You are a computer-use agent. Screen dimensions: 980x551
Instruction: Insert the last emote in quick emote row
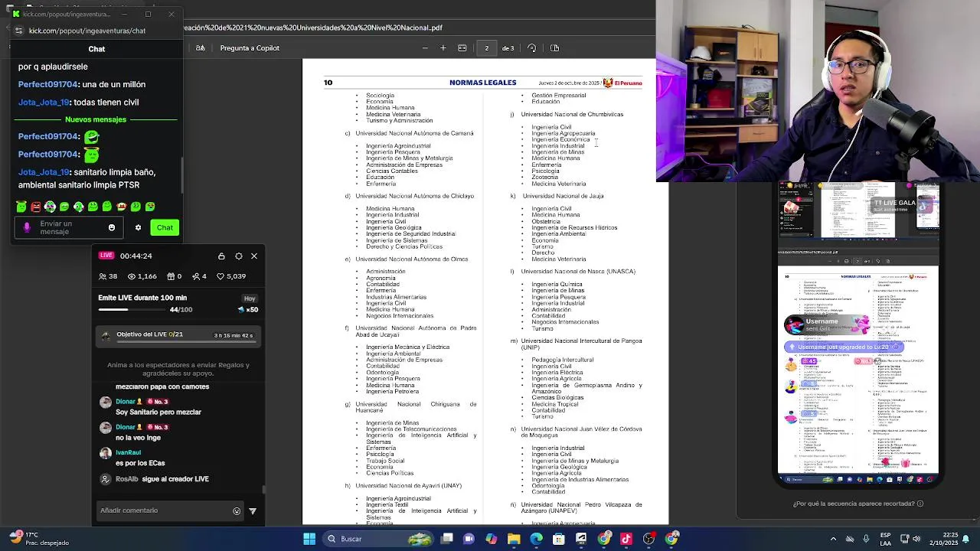tap(150, 207)
